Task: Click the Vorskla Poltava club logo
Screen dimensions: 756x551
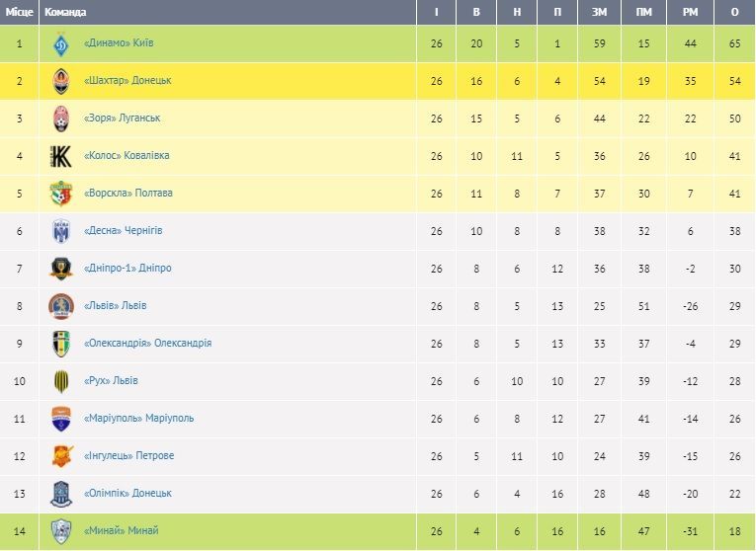Action: 61,194
